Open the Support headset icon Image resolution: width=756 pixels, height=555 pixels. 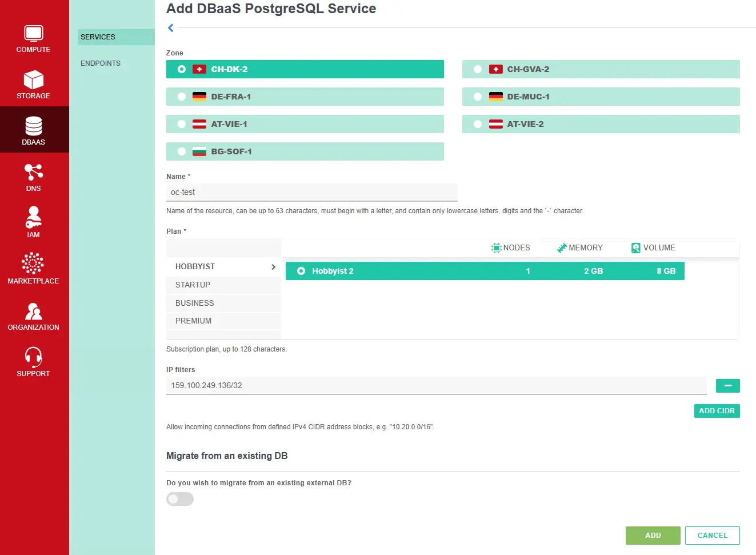click(x=34, y=357)
